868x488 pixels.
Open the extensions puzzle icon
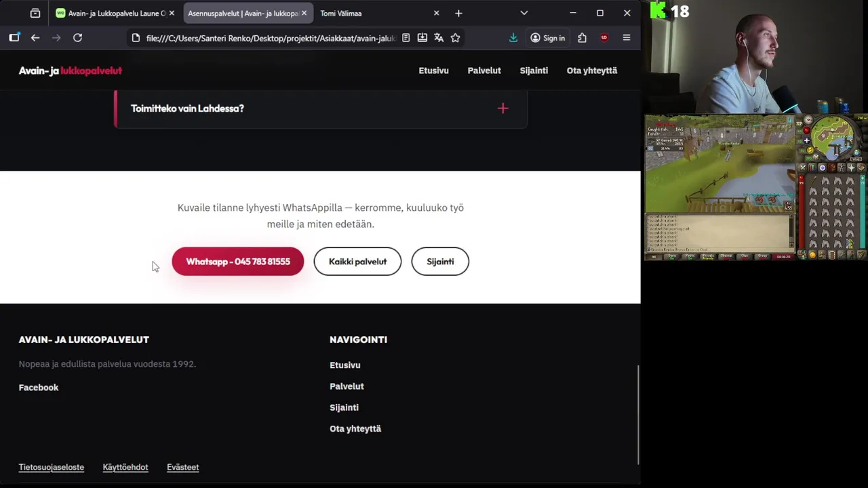[x=582, y=38]
